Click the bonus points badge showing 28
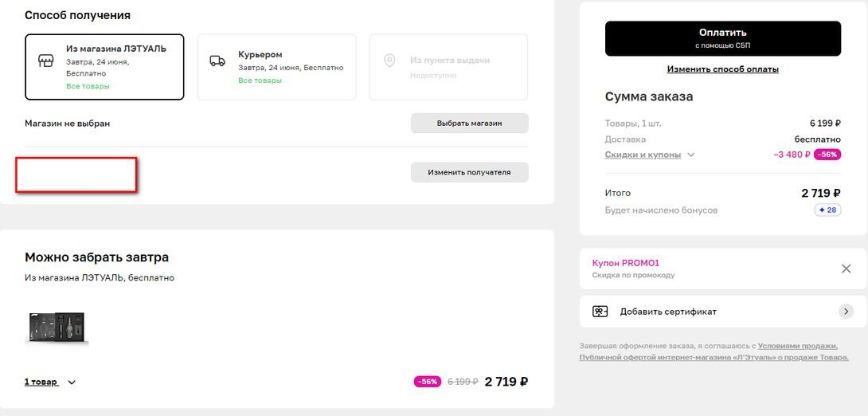 (x=827, y=210)
